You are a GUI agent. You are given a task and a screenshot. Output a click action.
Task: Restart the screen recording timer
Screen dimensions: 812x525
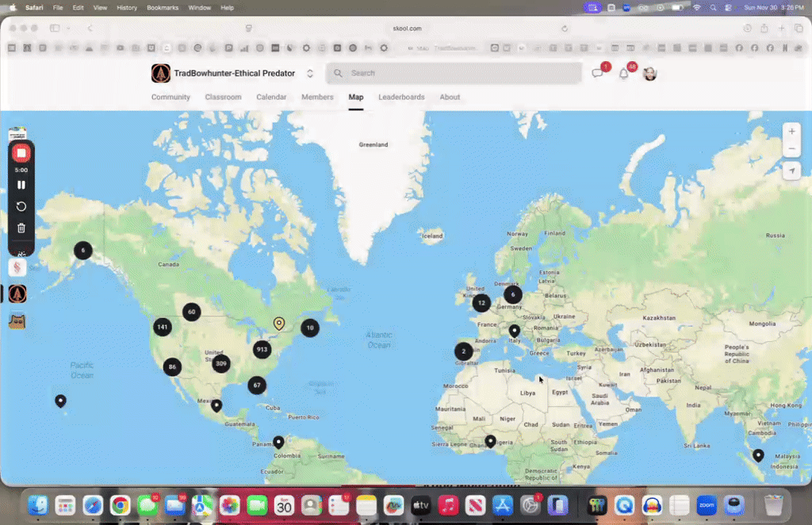point(21,206)
